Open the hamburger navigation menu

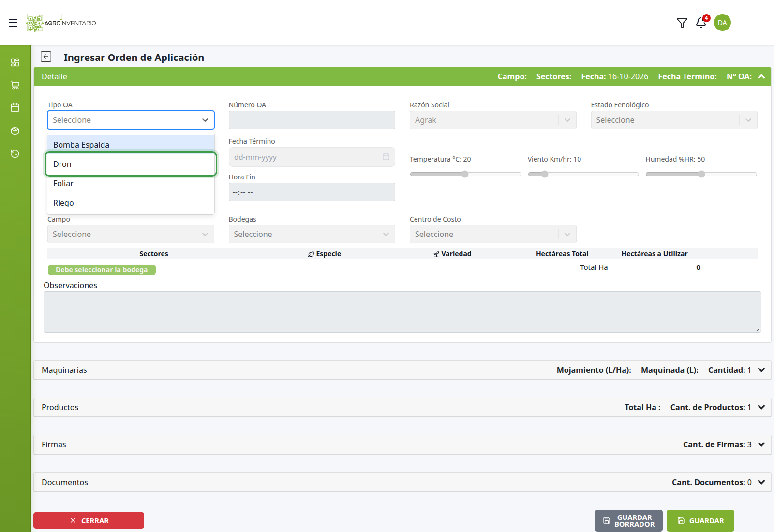click(x=13, y=23)
